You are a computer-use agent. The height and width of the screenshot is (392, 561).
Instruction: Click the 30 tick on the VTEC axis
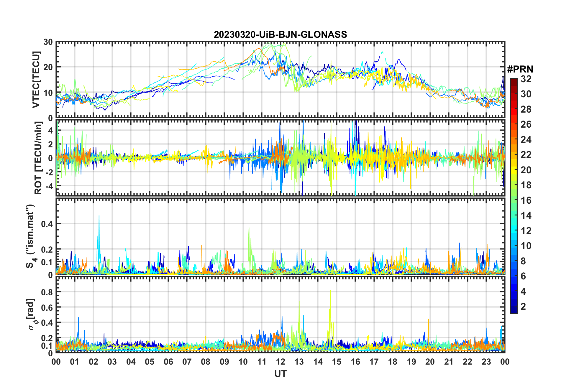48,42
